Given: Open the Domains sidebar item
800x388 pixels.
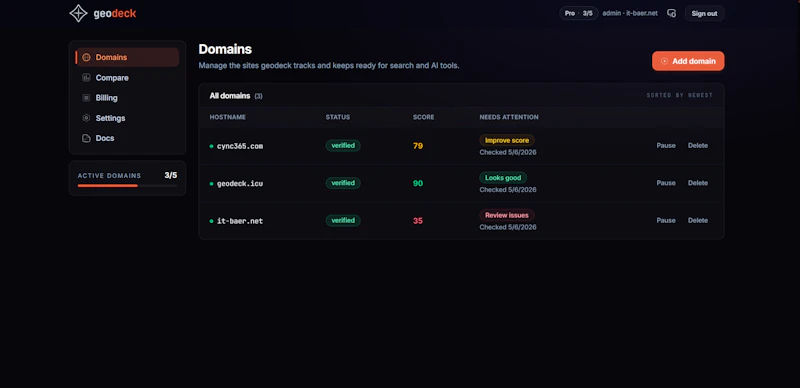Looking at the screenshot, I should pyautogui.click(x=127, y=57).
